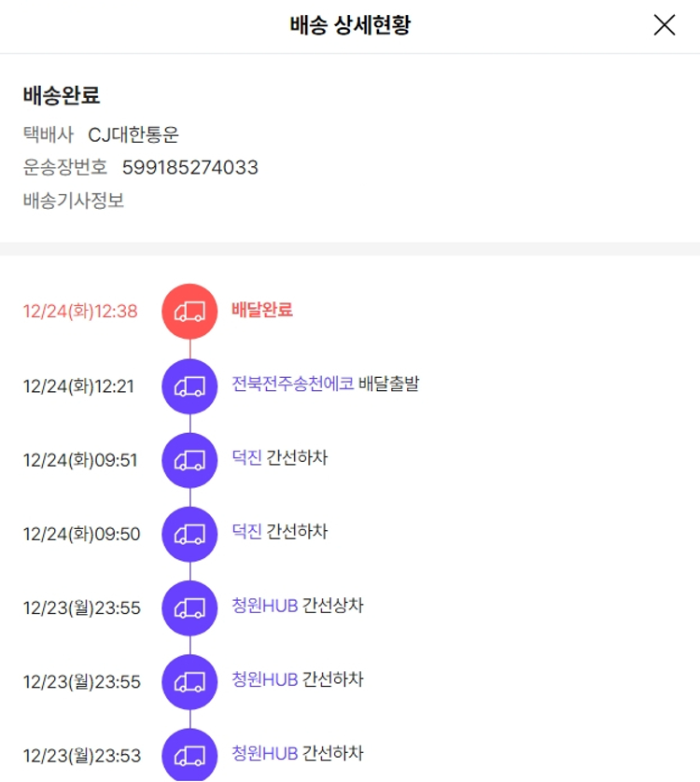700x782 pixels.
Task: Open 청원HUB link for 간선상차 entry
Action: coord(264,606)
